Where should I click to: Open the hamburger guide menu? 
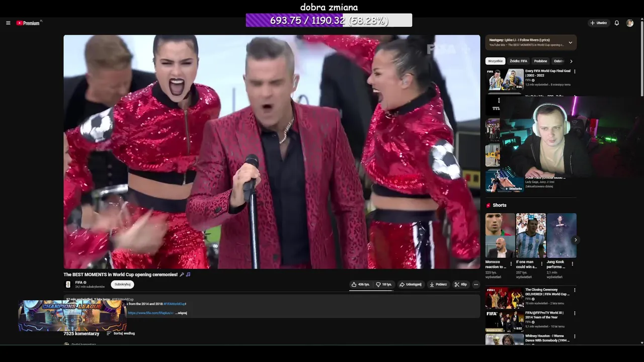(8, 23)
